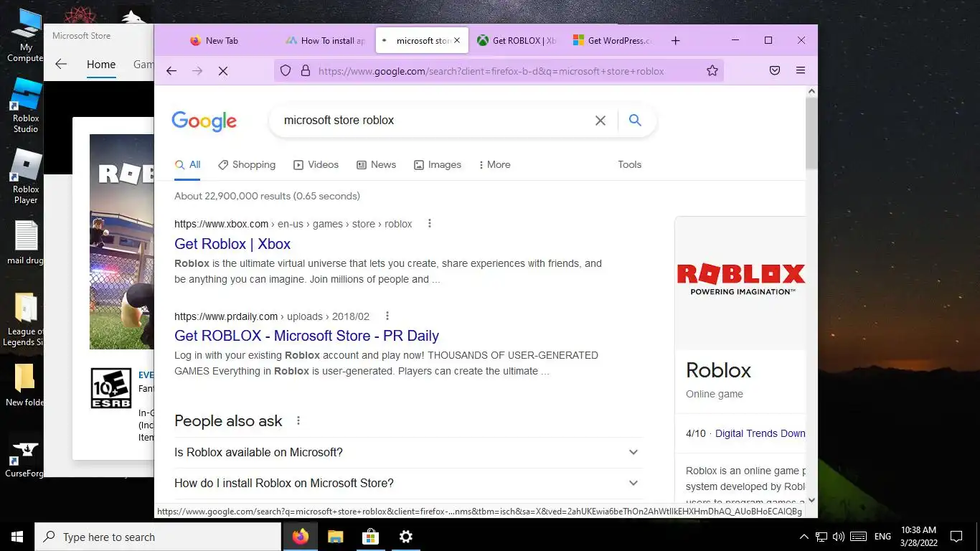Click the ENG language indicator
This screenshot has width=980, height=551.
tap(882, 537)
